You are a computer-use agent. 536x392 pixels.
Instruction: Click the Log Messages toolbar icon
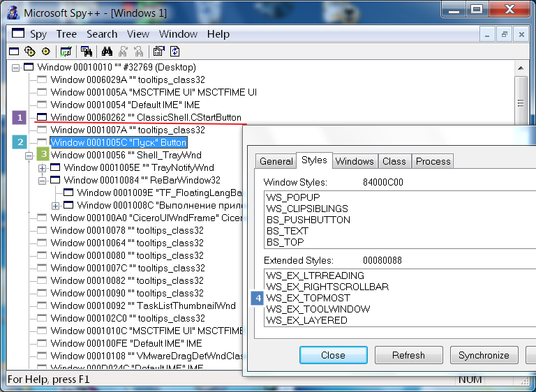pos(66,52)
